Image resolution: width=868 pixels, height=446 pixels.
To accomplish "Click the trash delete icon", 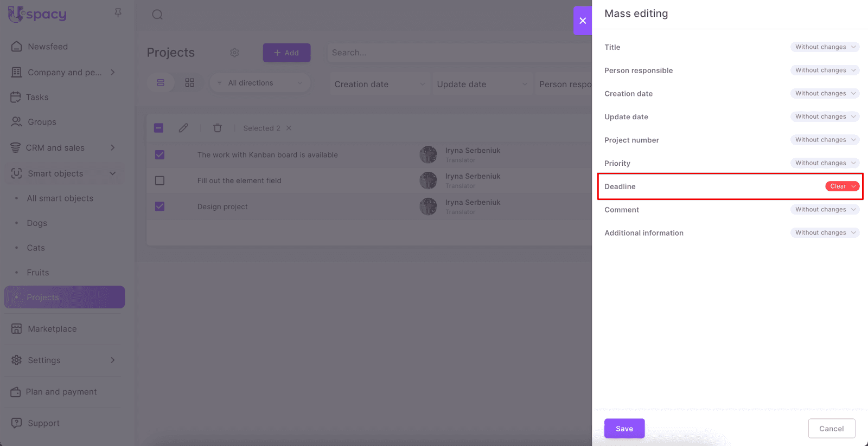I will pyautogui.click(x=218, y=128).
